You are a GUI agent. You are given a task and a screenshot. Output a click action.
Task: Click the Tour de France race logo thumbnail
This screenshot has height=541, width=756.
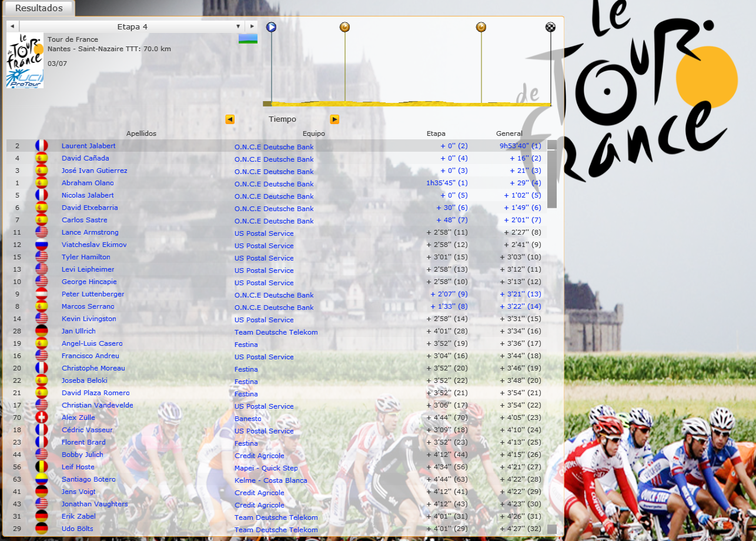pos(25,60)
